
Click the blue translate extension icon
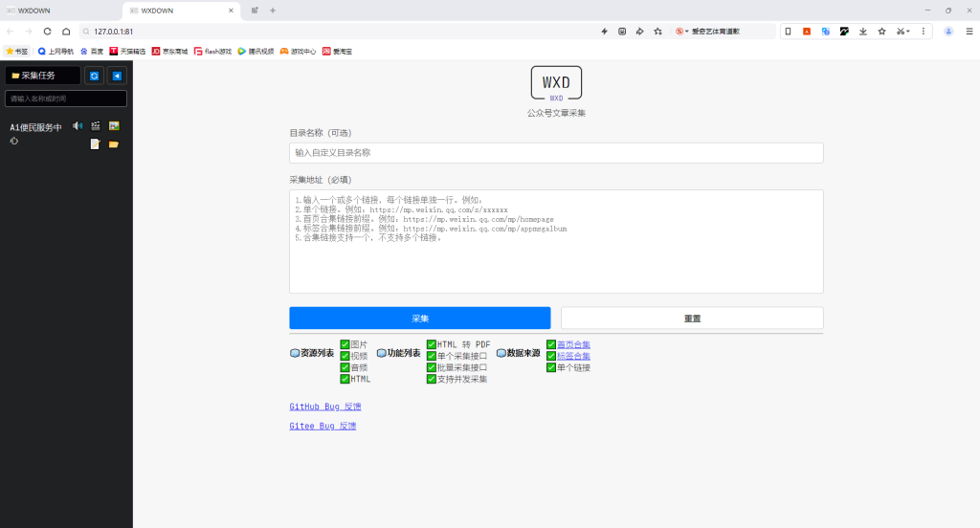pos(826,32)
